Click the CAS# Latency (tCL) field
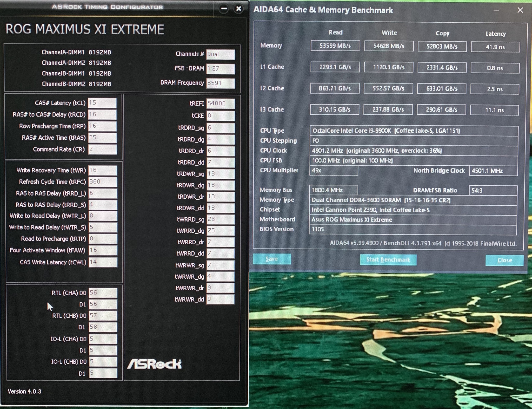The height and width of the screenshot is (409, 532). 102,103
